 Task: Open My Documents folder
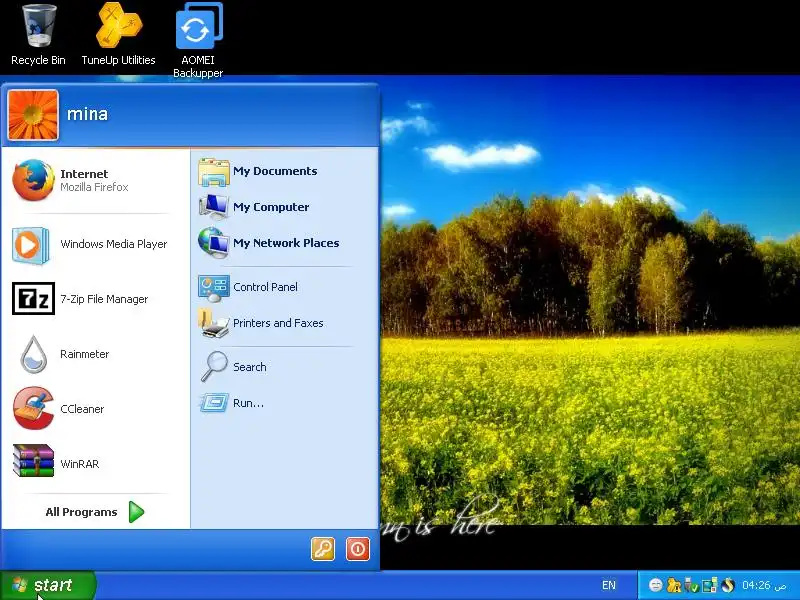pos(284,171)
